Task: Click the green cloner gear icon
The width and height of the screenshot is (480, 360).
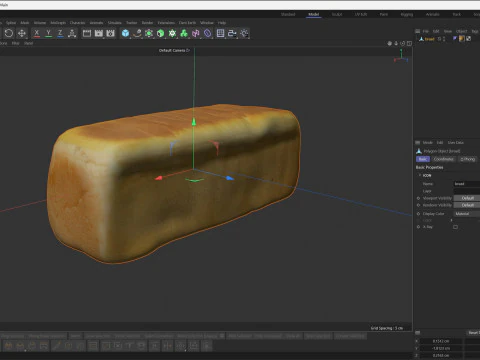Action: click(x=172, y=33)
